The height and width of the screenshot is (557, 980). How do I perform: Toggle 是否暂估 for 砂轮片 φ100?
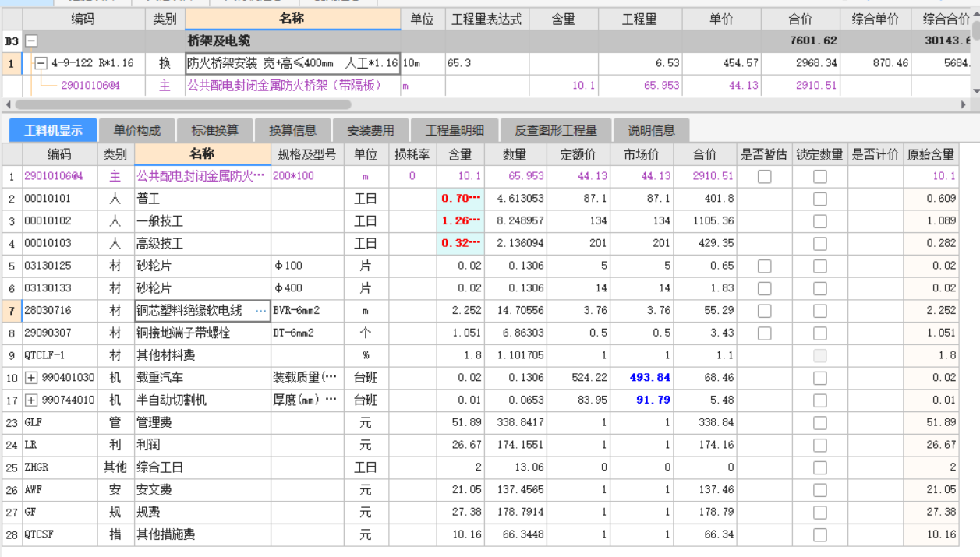(765, 266)
